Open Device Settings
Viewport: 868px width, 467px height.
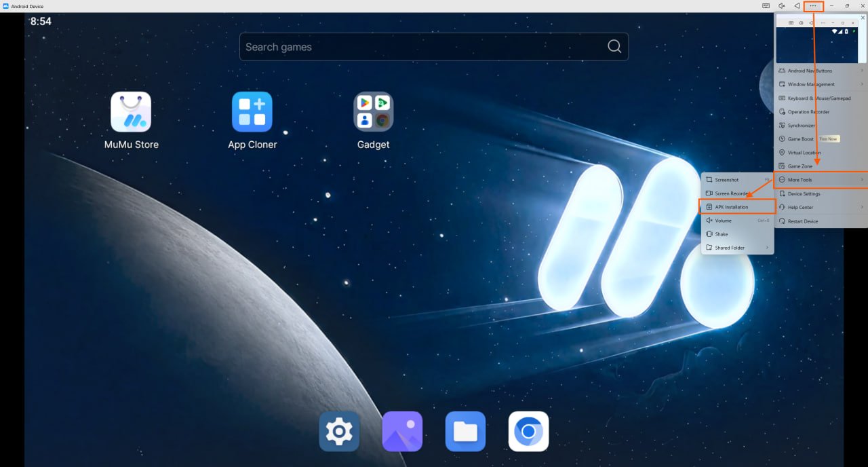(x=821, y=193)
